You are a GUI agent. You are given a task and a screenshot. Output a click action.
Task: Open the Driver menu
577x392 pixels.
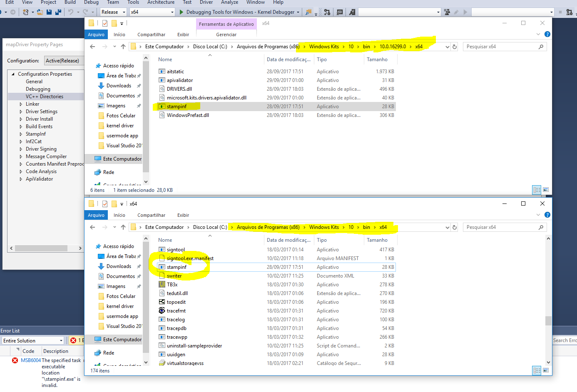tap(206, 2)
